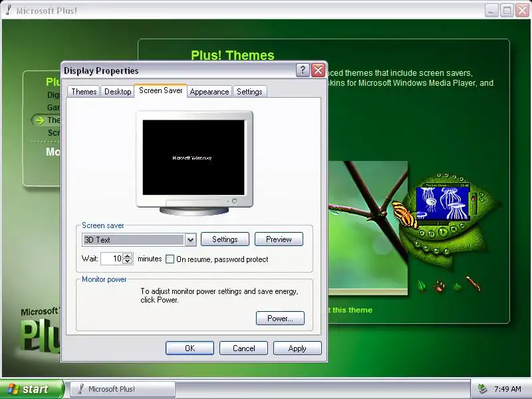Screen dimensions: 532x399
Task: Click the system tray icon near clock
Action: (481, 389)
